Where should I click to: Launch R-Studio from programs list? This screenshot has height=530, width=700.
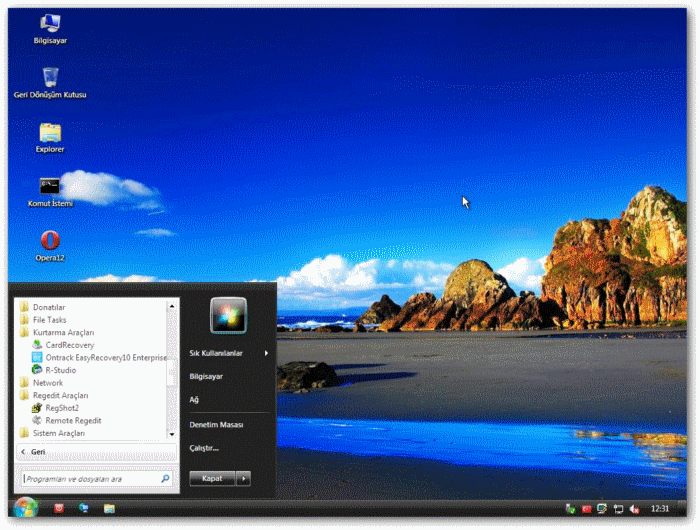pos(60,370)
